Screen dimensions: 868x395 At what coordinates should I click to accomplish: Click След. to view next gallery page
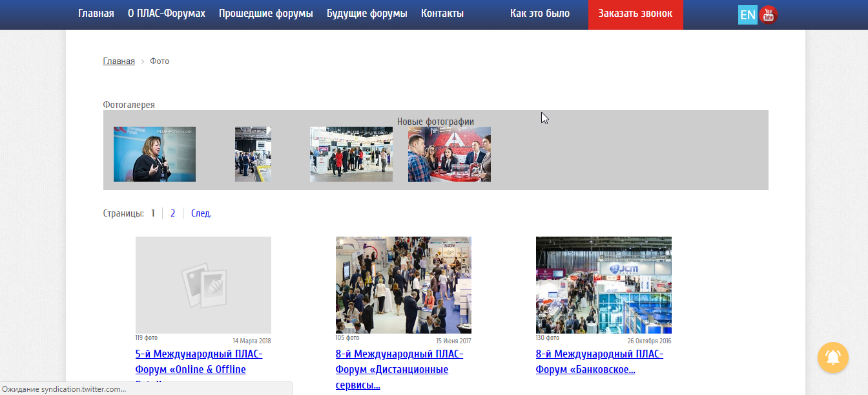pos(201,213)
